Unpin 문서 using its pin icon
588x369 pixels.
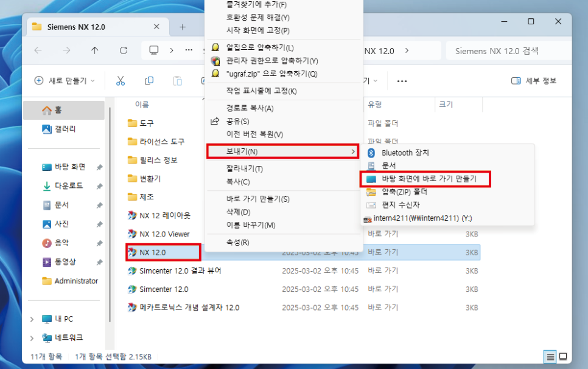pyautogui.click(x=99, y=205)
